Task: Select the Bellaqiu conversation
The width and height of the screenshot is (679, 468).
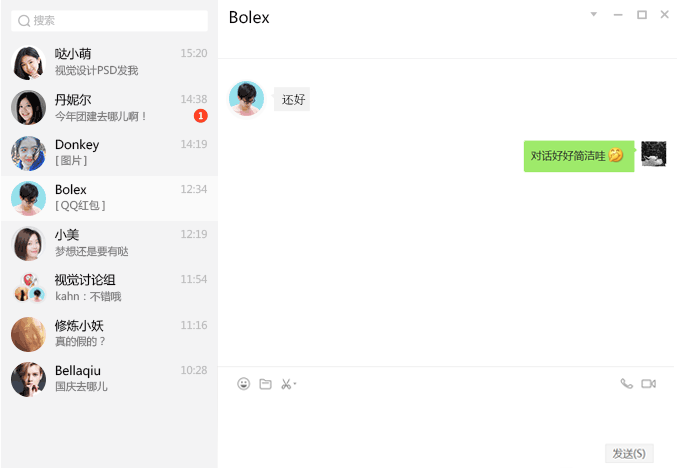Action: (x=109, y=379)
